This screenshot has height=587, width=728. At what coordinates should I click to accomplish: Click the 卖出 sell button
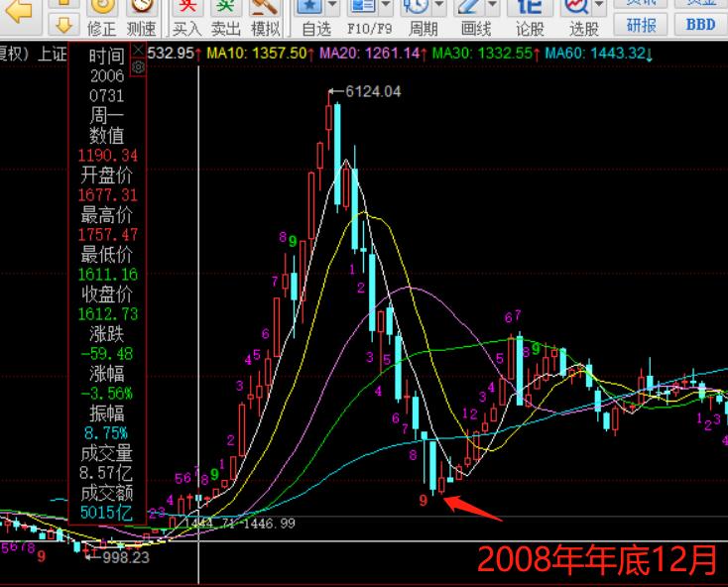coord(226,19)
